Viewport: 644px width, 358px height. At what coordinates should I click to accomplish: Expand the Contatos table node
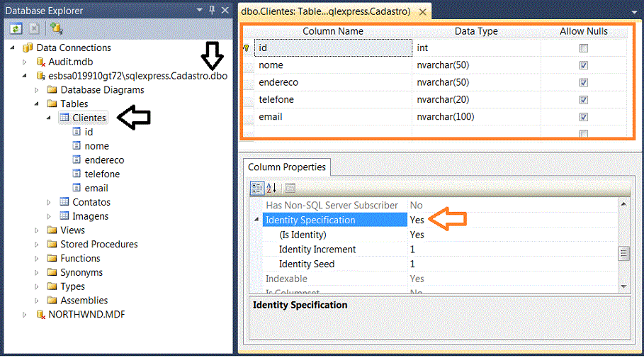click(49, 202)
